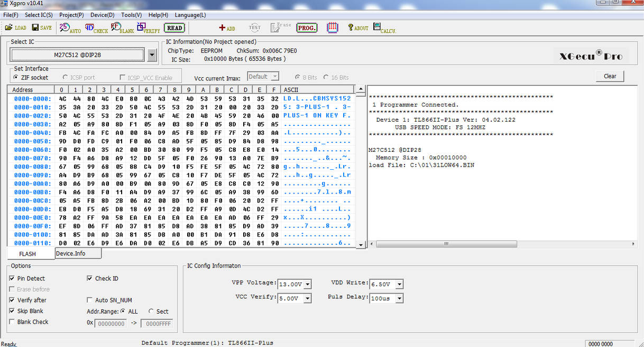Click the Address column header
644x347 pixels.
[x=31, y=90]
